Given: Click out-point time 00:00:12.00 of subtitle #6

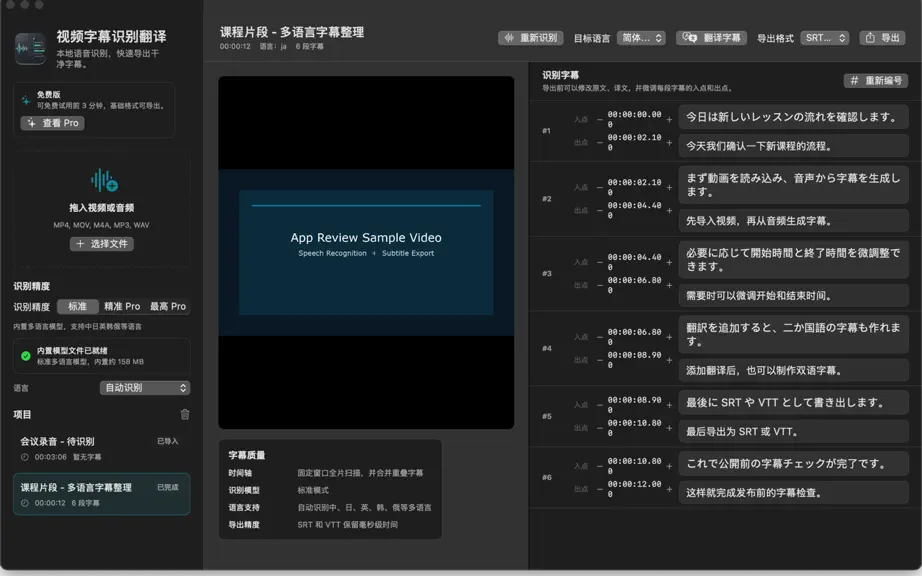Looking at the screenshot, I should click(x=634, y=488).
